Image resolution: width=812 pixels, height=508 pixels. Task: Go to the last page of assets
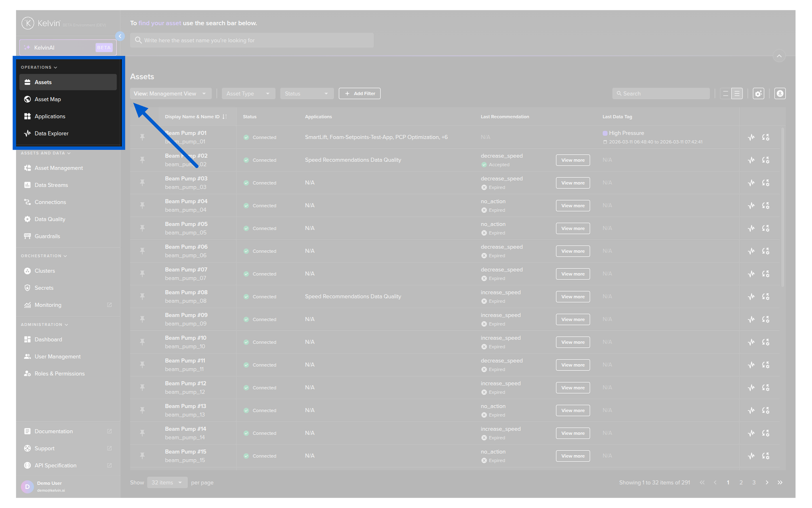point(780,483)
